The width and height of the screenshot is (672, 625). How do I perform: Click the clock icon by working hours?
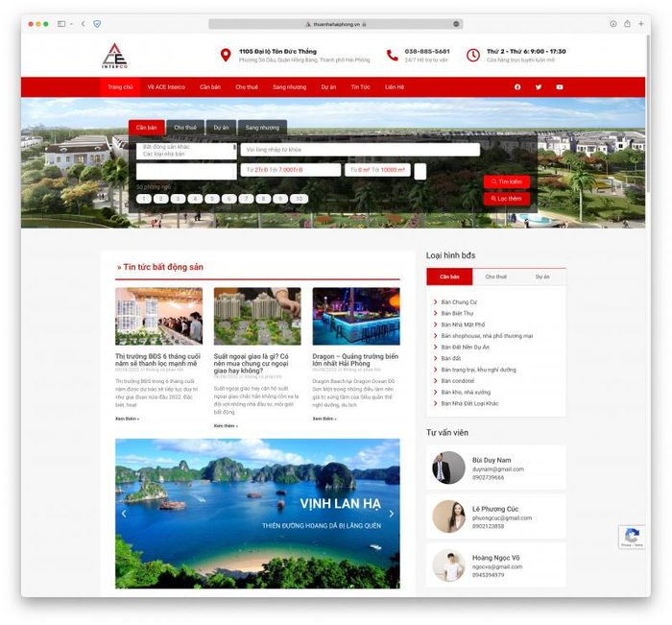(x=473, y=56)
